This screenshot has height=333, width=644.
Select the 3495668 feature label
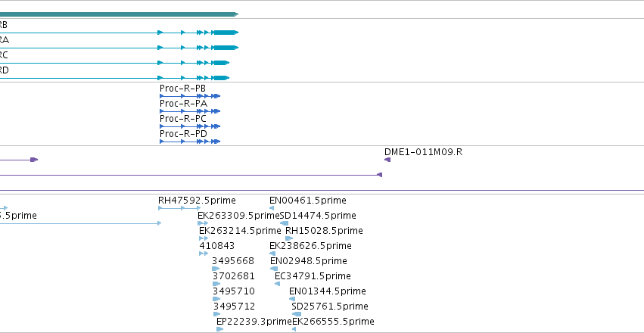pos(233,261)
